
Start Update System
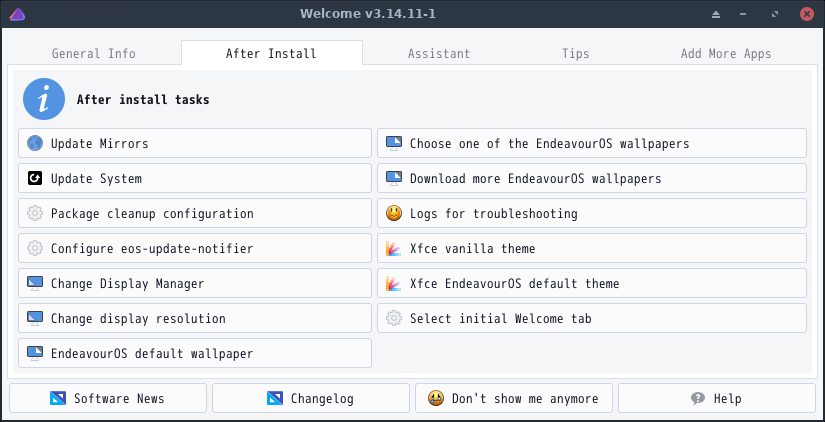[195, 178]
